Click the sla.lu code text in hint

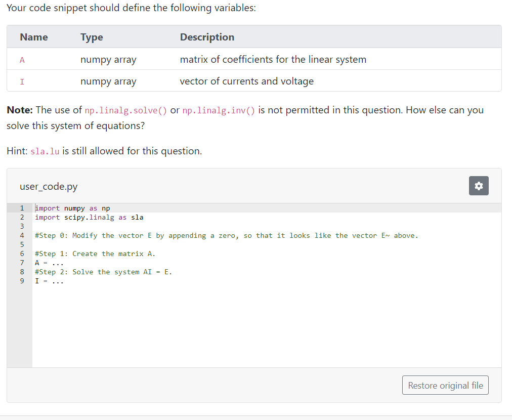(x=45, y=151)
